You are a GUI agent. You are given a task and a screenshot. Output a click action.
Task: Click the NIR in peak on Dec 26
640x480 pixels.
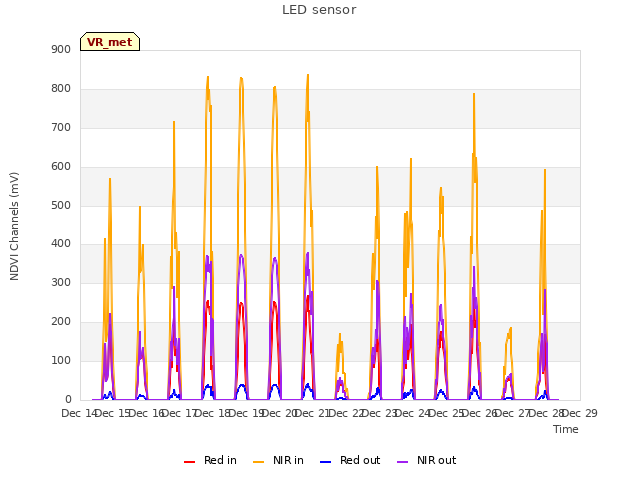(474, 94)
